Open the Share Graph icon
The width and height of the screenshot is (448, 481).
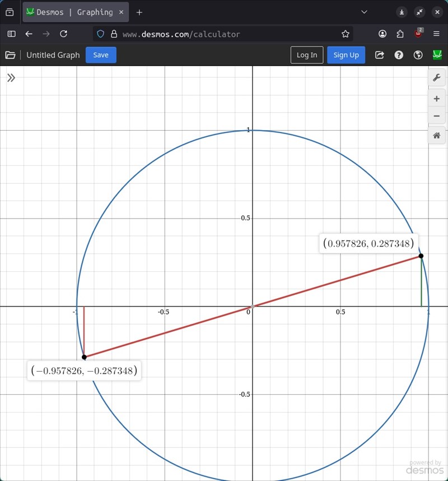coord(380,55)
